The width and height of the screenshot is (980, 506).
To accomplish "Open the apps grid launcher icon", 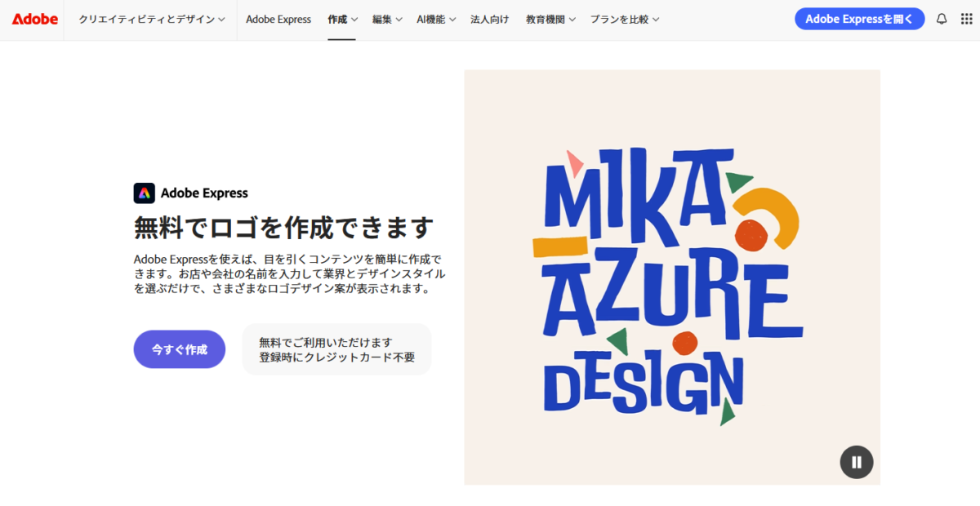I will 966,19.
